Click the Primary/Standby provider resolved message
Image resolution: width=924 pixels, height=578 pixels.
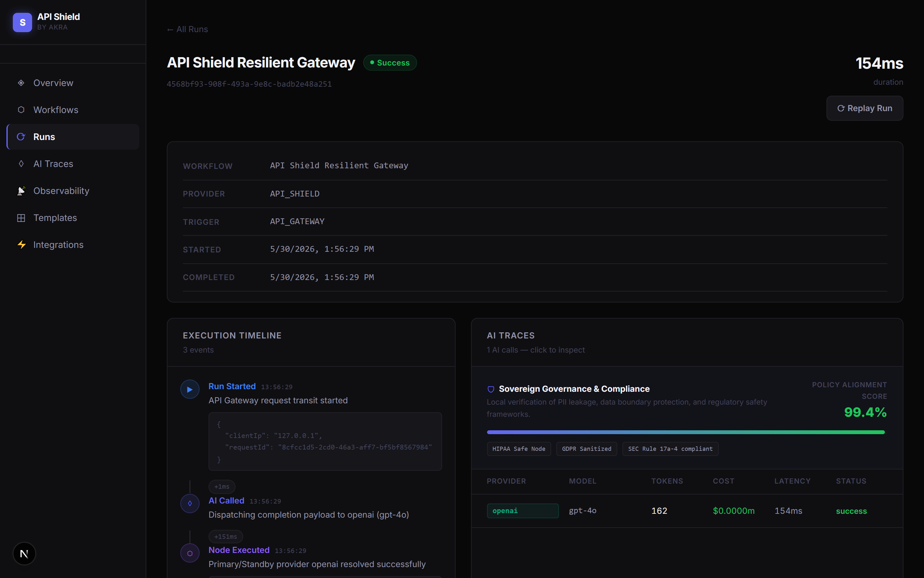tap(317, 564)
